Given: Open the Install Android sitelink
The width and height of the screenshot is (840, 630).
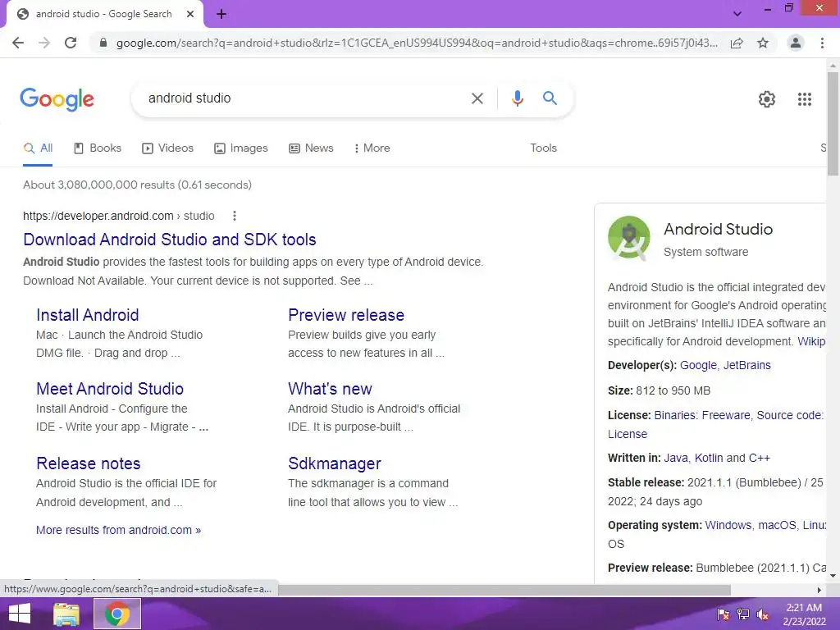Looking at the screenshot, I should click(87, 315).
